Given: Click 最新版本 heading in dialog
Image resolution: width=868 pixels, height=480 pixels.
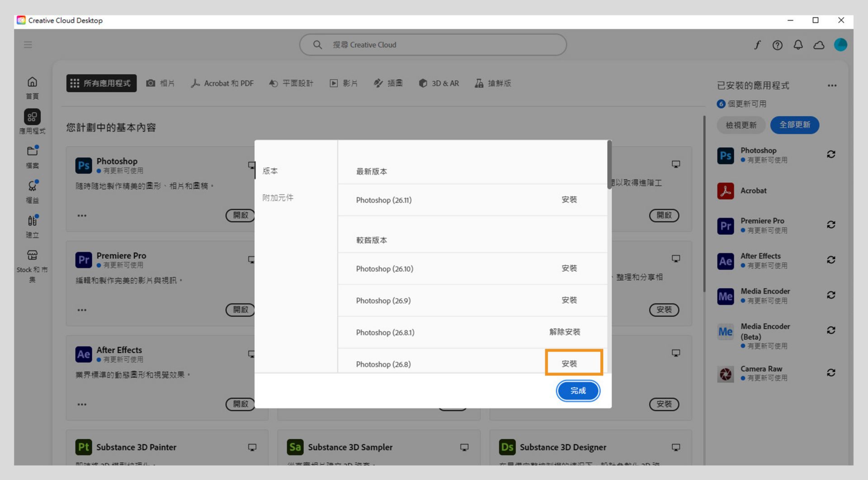Looking at the screenshot, I should pos(372,171).
